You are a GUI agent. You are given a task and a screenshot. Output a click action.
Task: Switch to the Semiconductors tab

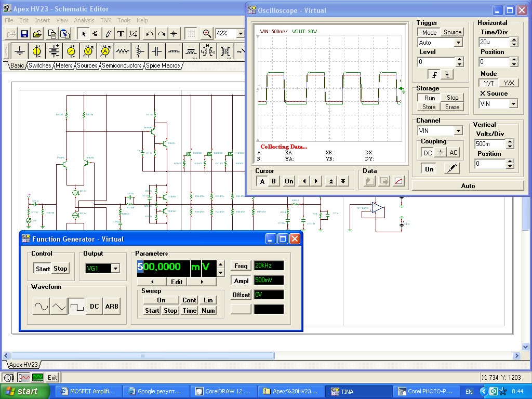(122, 65)
